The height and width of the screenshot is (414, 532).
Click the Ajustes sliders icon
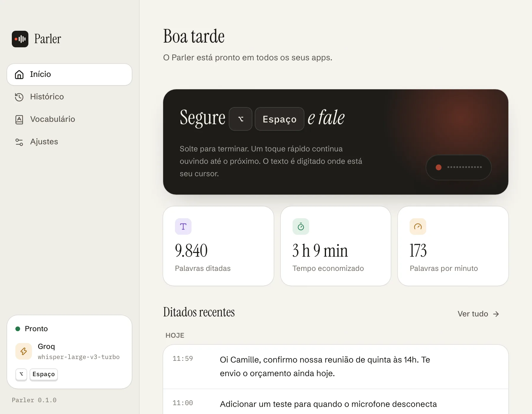click(19, 142)
